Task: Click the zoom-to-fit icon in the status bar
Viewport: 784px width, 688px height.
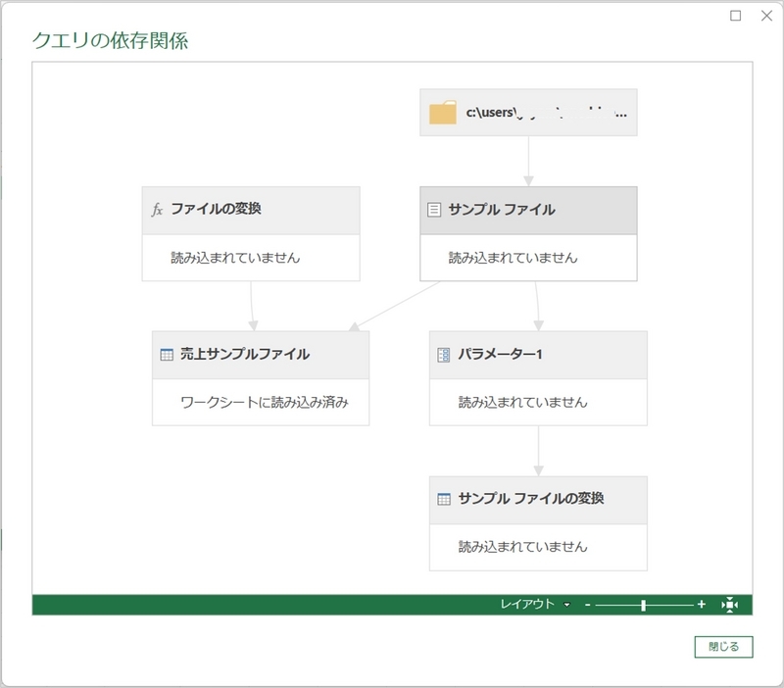Action: tap(731, 607)
